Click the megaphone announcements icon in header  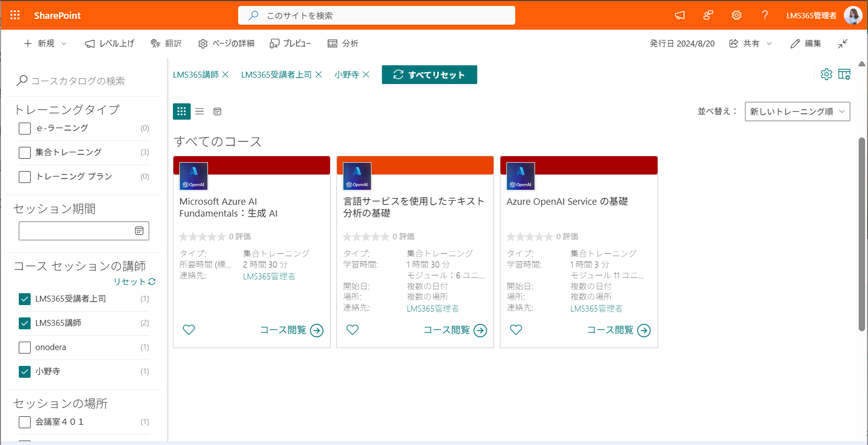tap(680, 15)
